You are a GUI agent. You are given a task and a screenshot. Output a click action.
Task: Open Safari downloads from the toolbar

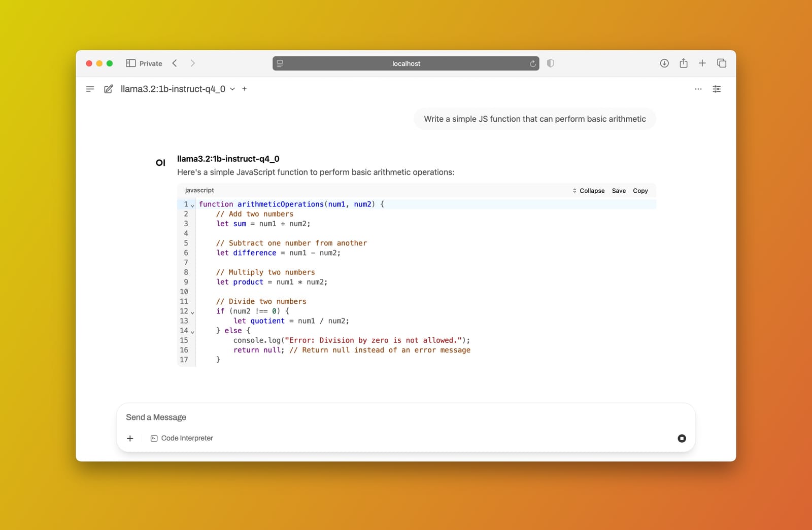point(664,63)
